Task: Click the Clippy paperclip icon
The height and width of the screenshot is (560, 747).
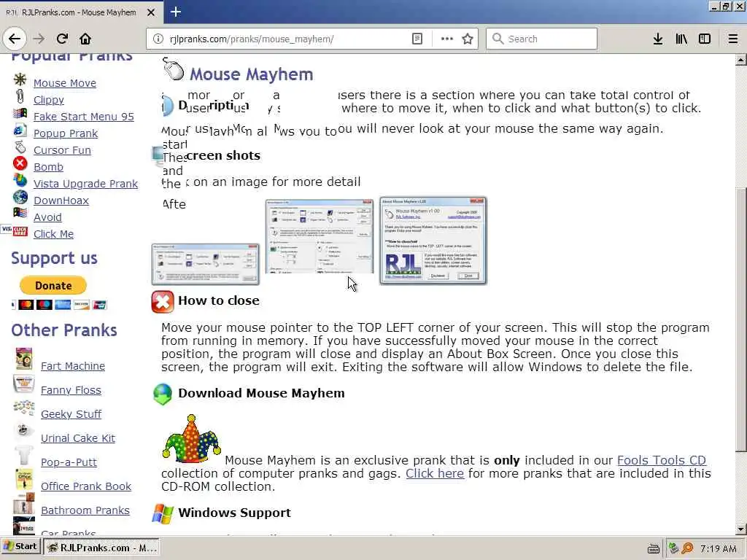Action: [x=20, y=96]
